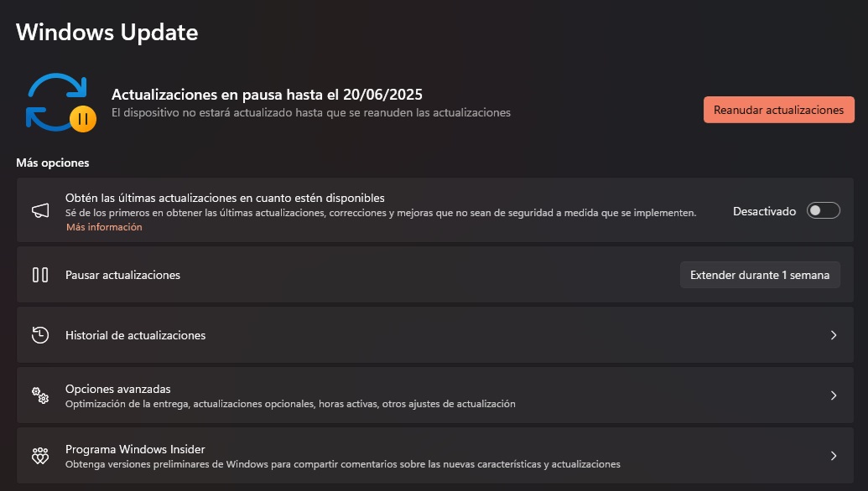The image size is (868, 491).
Task: Click the Desactivado toggle label
Action: pos(764,212)
